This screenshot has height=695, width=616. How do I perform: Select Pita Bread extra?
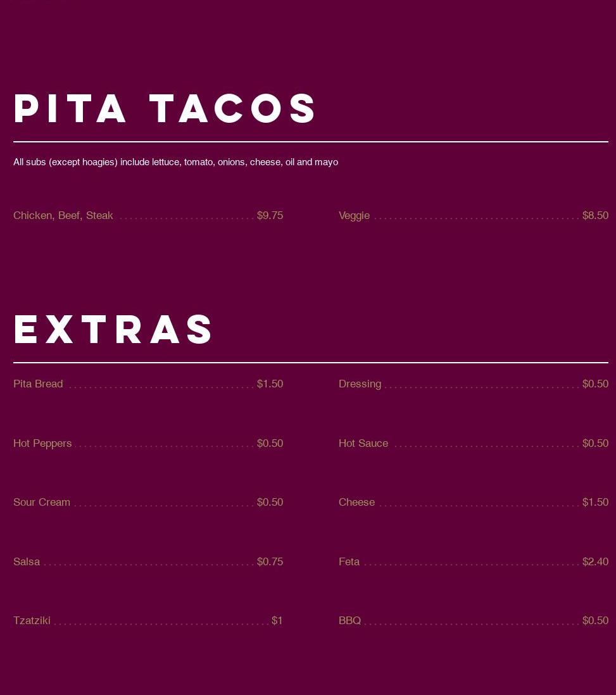[38, 384]
